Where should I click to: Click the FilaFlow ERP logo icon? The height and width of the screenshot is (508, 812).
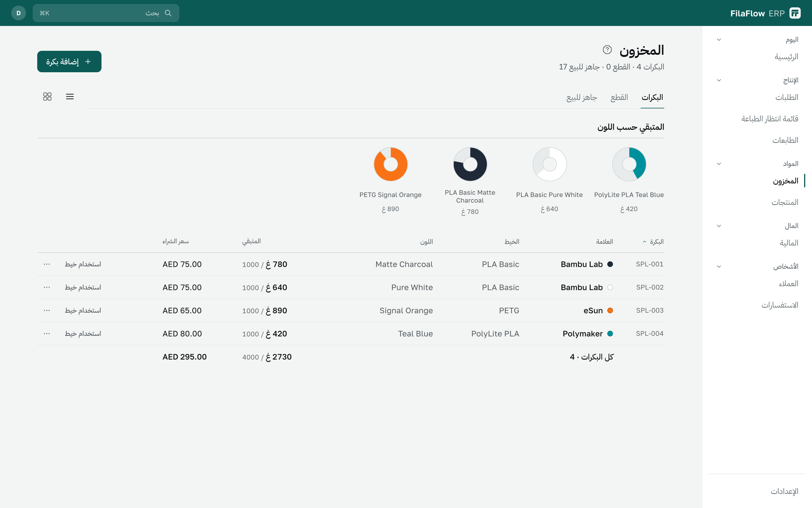(795, 13)
